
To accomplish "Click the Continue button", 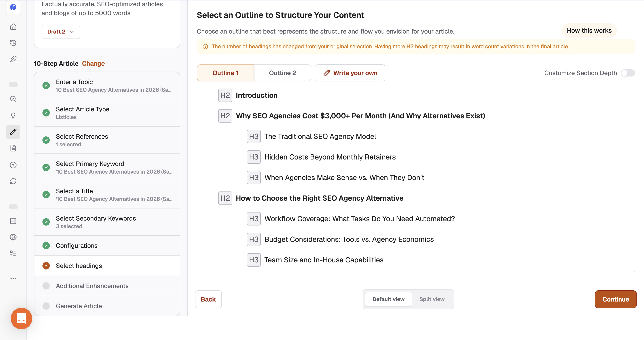I will coord(616,299).
